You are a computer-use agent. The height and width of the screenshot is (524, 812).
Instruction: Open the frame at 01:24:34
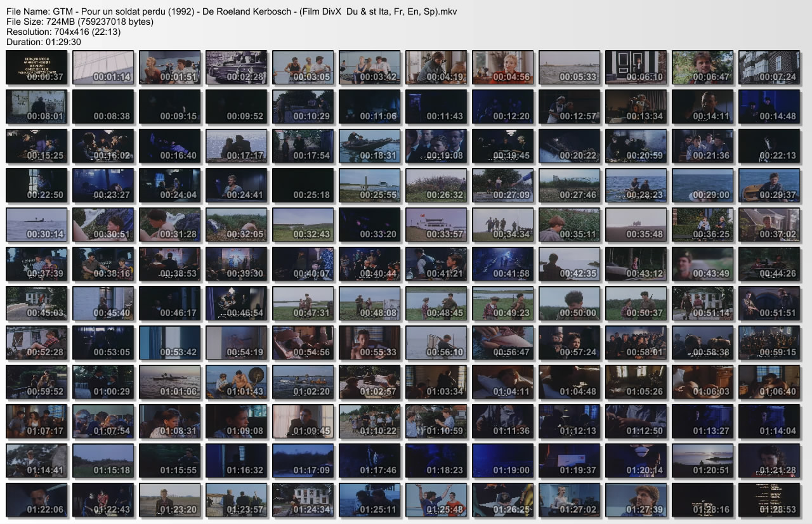[x=303, y=500]
